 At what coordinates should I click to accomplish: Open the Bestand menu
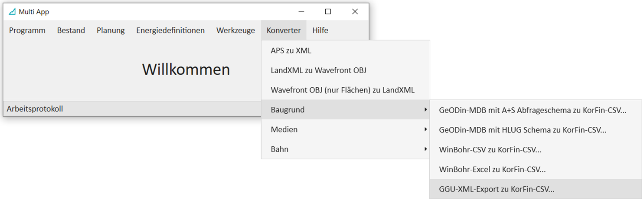click(x=71, y=30)
